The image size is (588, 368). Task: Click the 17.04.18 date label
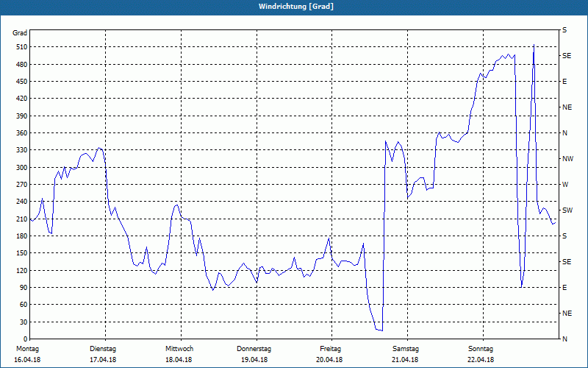(x=103, y=360)
